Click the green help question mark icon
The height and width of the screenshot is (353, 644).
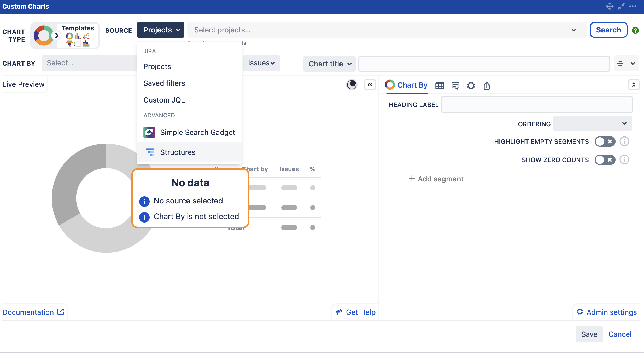(x=635, y=30)
